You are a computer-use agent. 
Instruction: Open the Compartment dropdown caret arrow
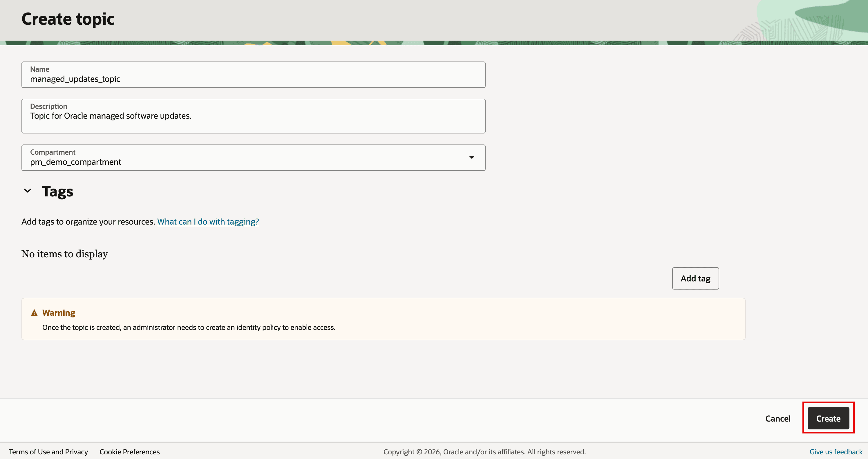click(x=472, y=158)
